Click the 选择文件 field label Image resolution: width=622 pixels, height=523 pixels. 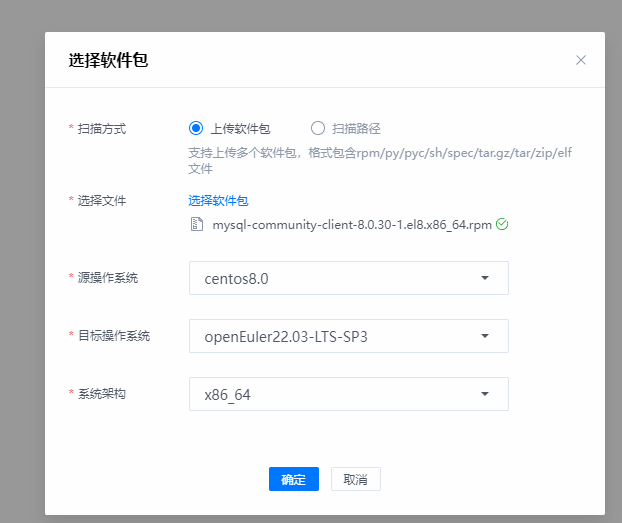coord(102,201)
